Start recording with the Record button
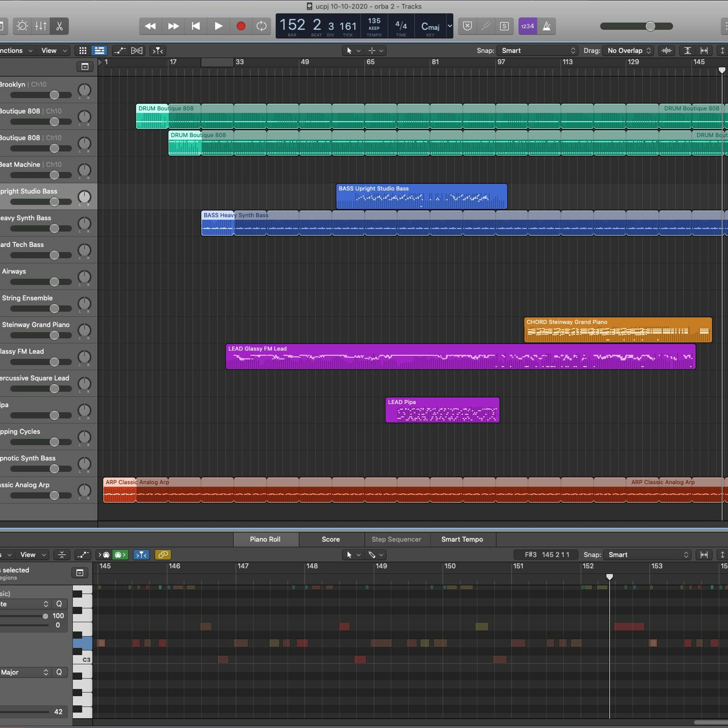728x728 pixels. 241,26
